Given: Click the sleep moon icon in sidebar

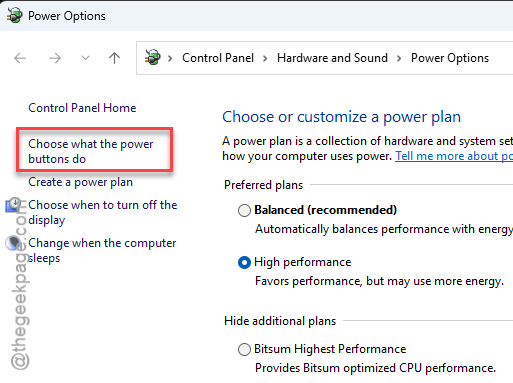Looking at the screenshot, I should (13, 243).
